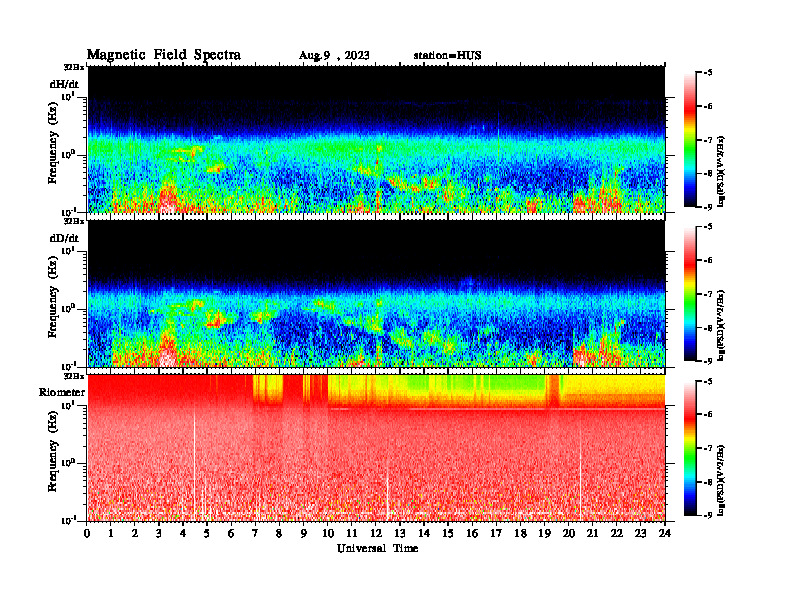Click the "-5" value on dH/dt color scale
The width and height of the screenshot is (792, 612).
pyautogui.click(x=708, y=73)
